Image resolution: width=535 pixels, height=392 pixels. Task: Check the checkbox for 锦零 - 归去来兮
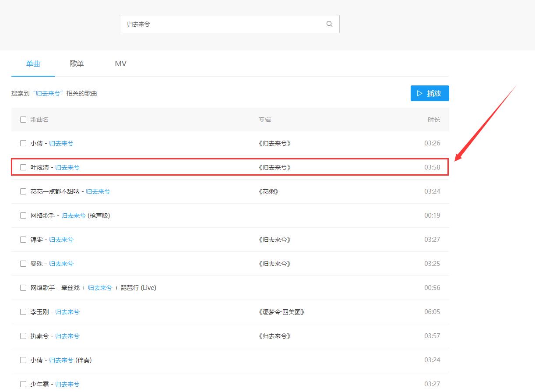[23, 239]
